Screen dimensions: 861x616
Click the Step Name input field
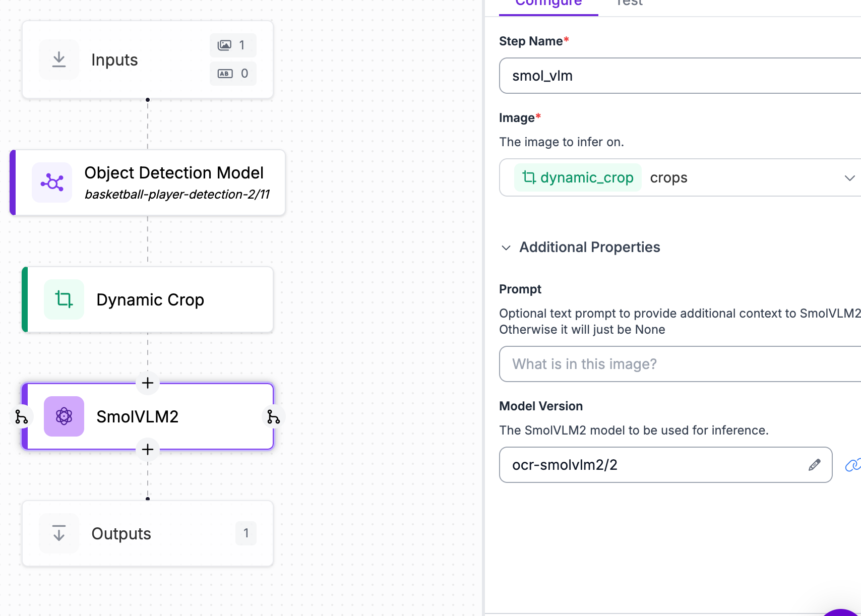tap(675, 76)
